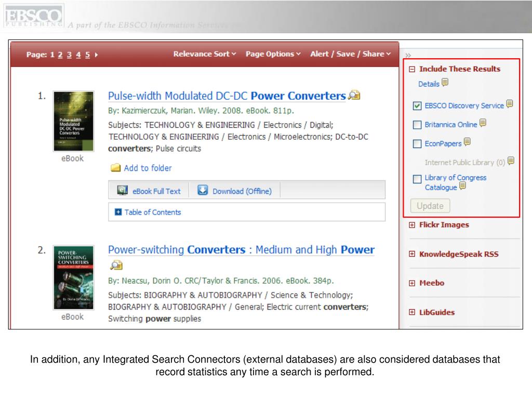Click Library of Congress Catalogue link
This screenshot has height=399, width=532.
click(455, 182)
